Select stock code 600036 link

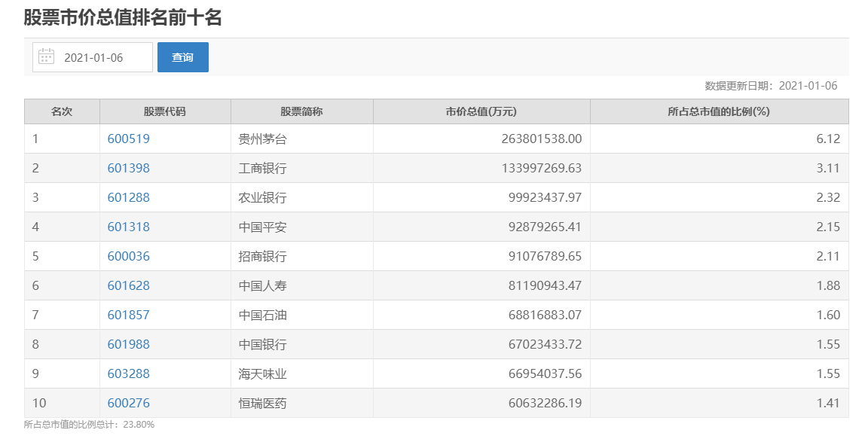[x=129, y=256]
